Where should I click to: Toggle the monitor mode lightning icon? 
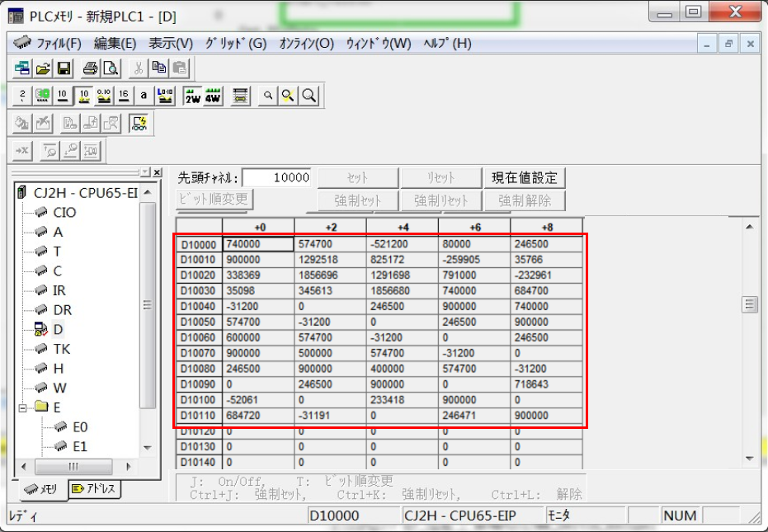tap(139, 124)
